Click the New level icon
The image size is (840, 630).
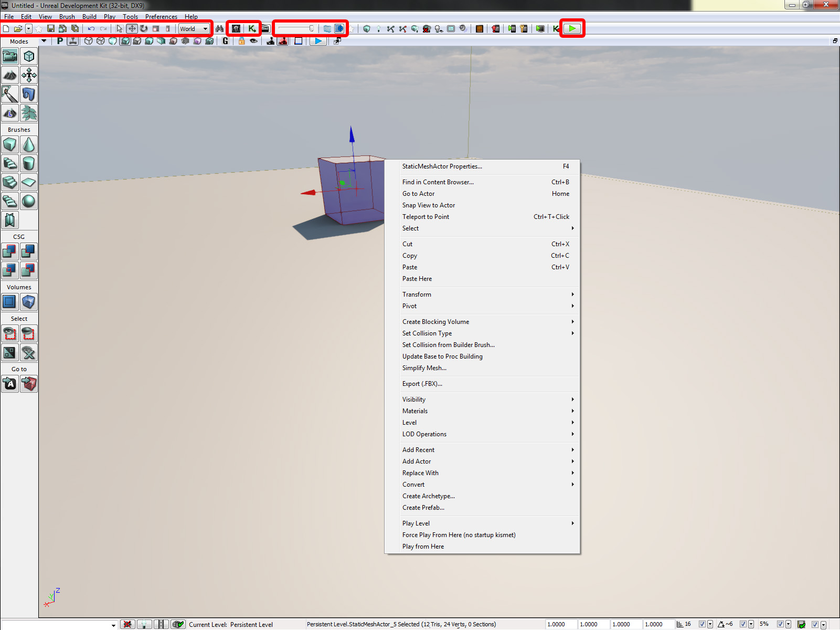coord(6,29)
